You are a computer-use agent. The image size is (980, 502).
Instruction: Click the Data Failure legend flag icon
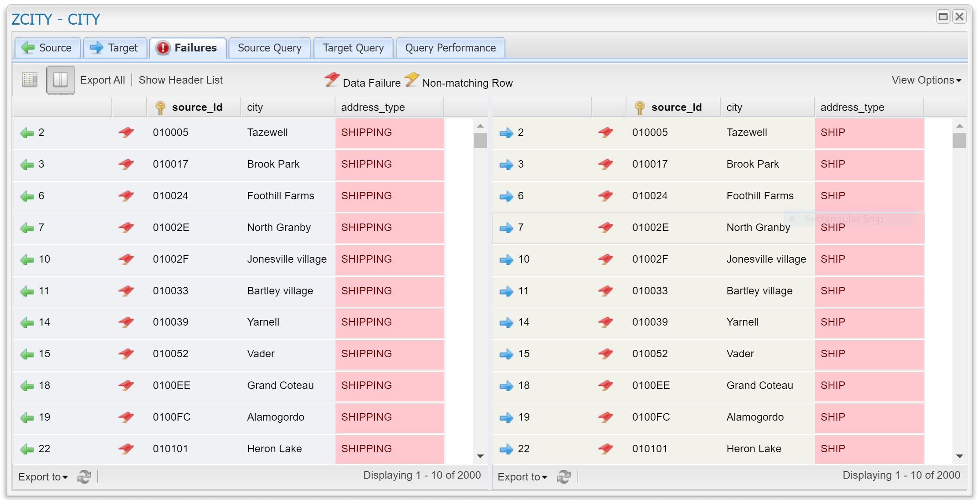332,80
